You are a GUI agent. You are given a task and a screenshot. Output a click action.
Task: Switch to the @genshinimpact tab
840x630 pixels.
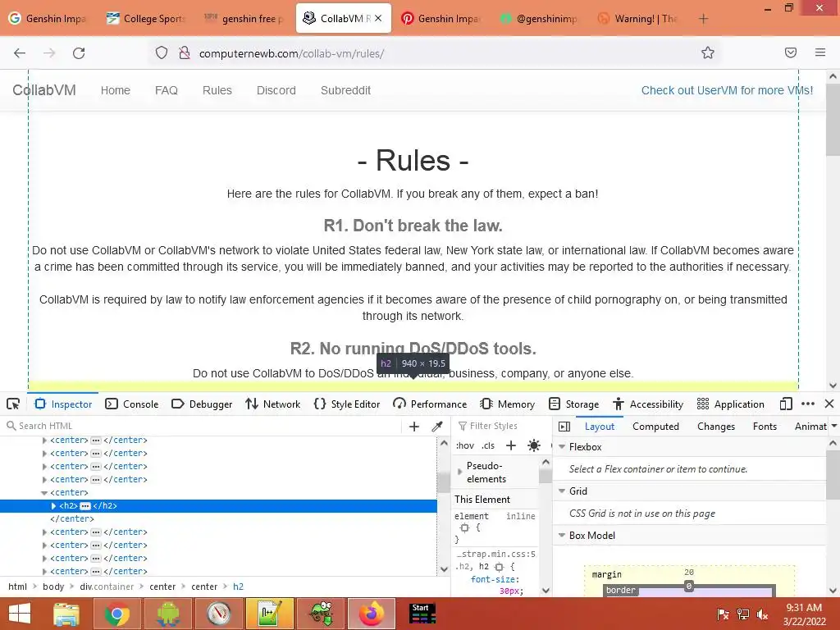tap(539, 19)
